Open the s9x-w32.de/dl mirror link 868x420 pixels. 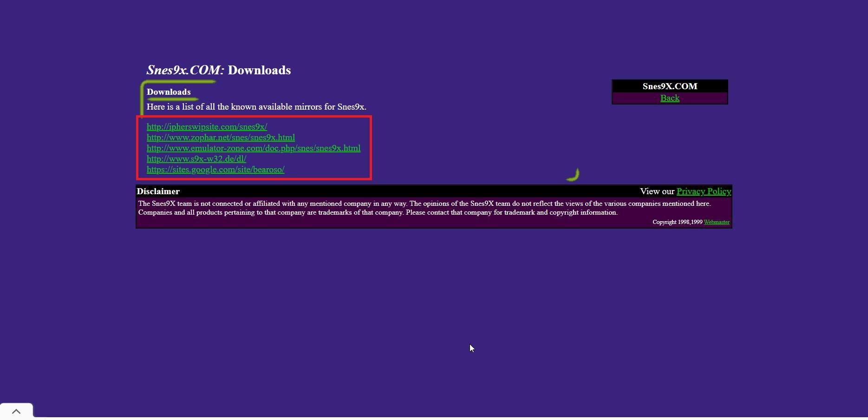click(x=196, y=159)
